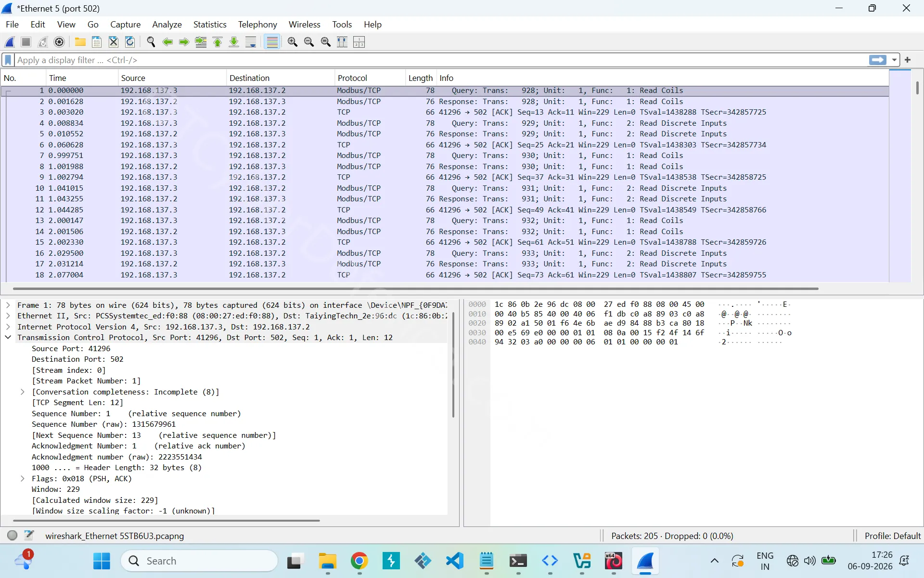The image size is (924, 578).
Task: Reload this capture file
Action: tap(130, 42)
